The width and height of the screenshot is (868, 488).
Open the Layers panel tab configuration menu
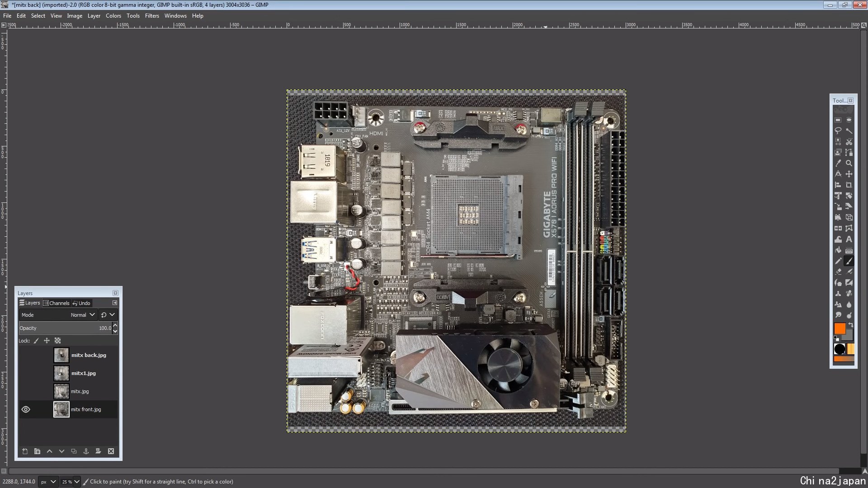pyautogui.click(x=115, y=303)
